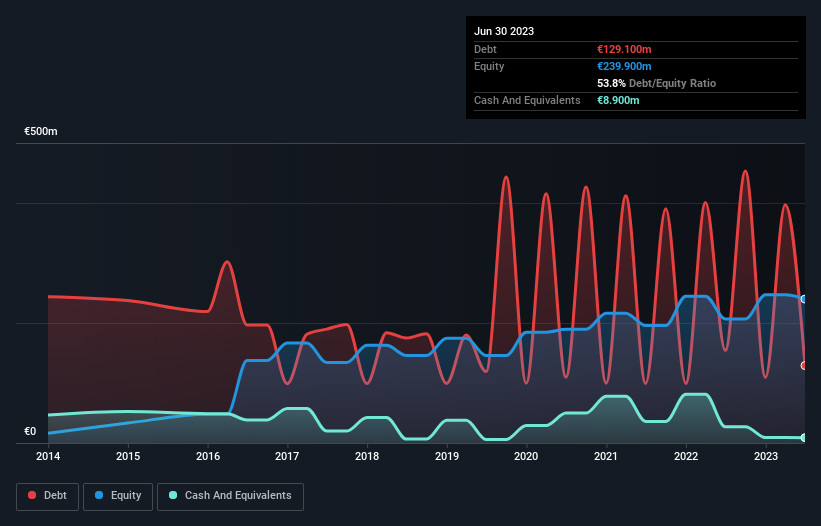
Task: Select the teal Cash endpoint marker on chart
Action: tap(804, 438)
